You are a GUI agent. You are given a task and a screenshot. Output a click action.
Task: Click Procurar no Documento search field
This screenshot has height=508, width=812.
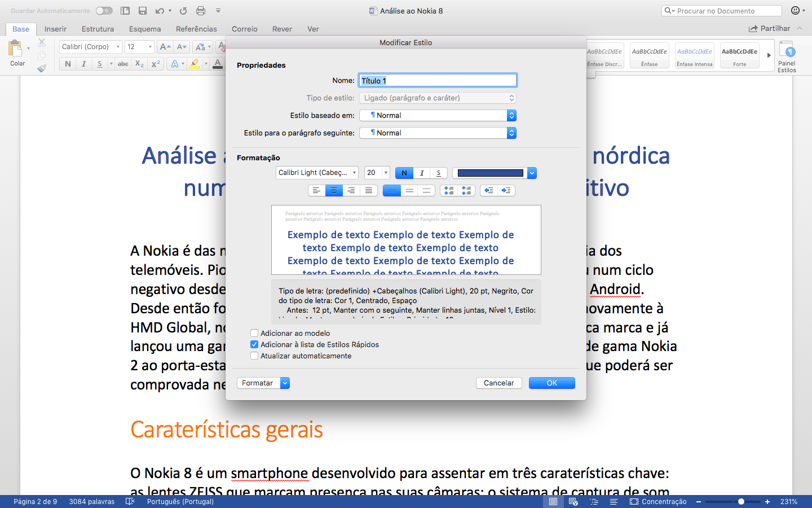click(722, 11)
